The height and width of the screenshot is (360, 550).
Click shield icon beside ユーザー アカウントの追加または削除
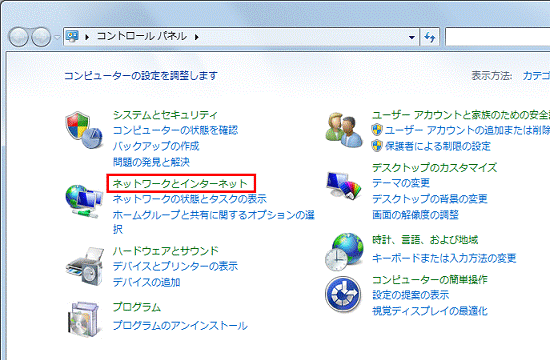(377, 130)
